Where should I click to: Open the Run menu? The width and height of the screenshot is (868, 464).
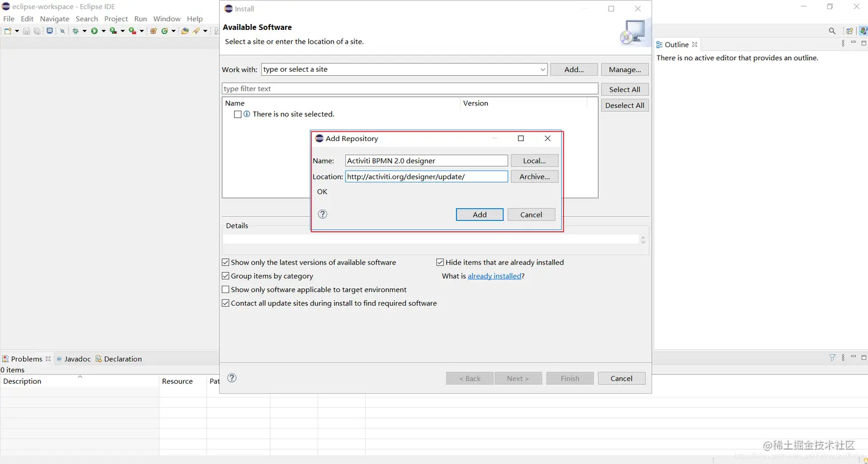[141, 18]
